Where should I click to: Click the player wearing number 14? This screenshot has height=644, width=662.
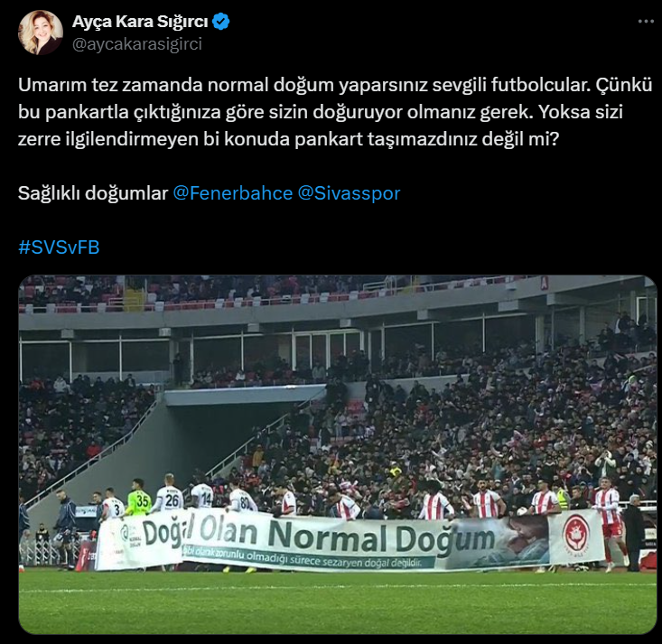point(202,495)
